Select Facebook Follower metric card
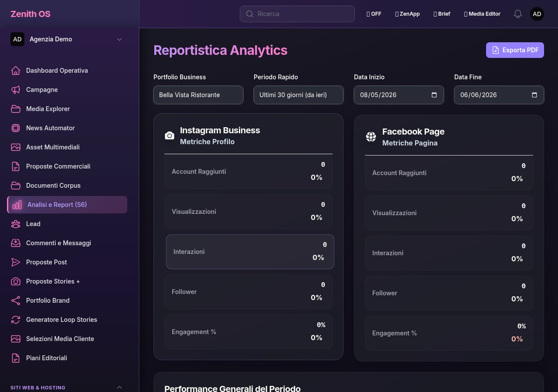This screenshot has height=392, width=558. 449,293
